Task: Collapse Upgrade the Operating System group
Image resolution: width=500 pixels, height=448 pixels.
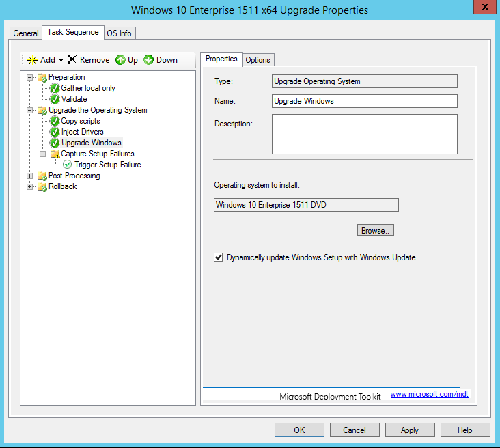Action: pyautogui.click(x=29, y=111)
